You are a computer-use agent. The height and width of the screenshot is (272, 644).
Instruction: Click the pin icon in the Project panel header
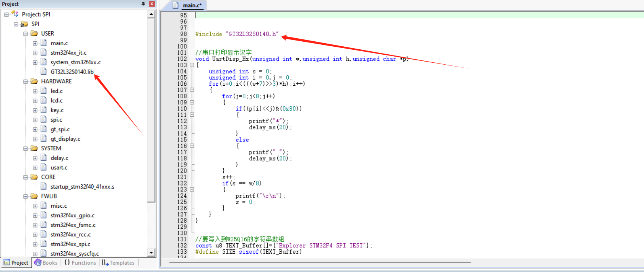point(143,4)
